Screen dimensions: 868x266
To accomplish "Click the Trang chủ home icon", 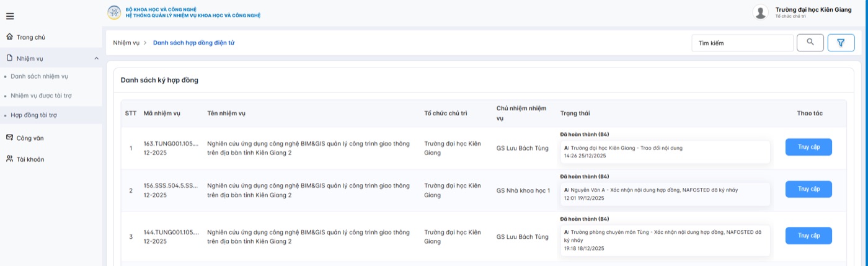I will tap(9, 37).
